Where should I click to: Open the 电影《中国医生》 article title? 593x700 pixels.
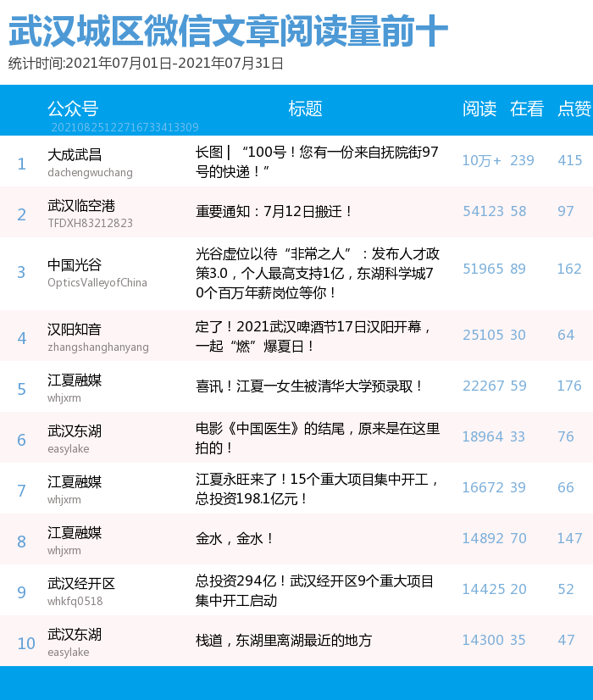(318, 436)
